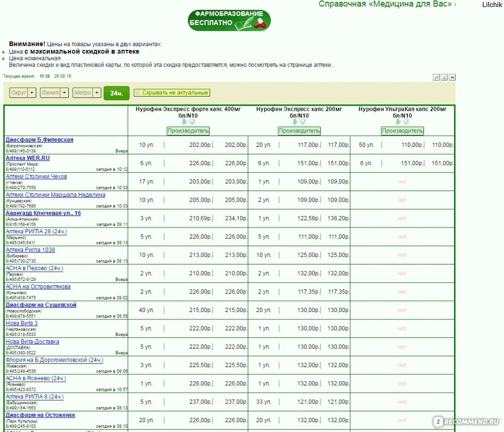The width and height of the screenshot is (504, 432).
Task: Click the green arrow sort icon under Нурофен Экспресс форте
Action: tap(184, 122)
